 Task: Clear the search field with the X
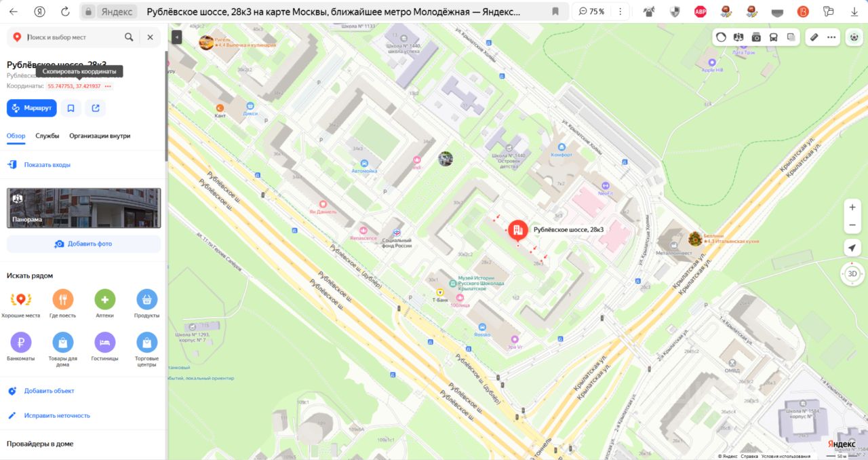point(150,37)
